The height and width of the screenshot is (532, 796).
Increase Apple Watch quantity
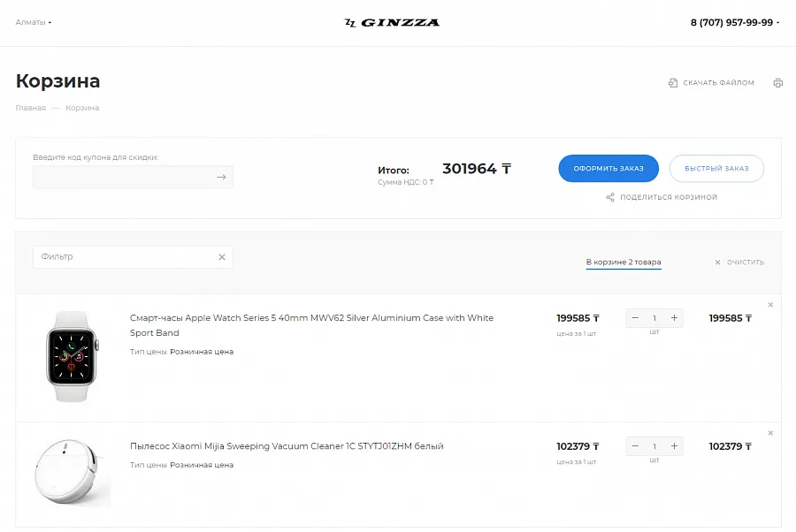(x=674, y=318)
